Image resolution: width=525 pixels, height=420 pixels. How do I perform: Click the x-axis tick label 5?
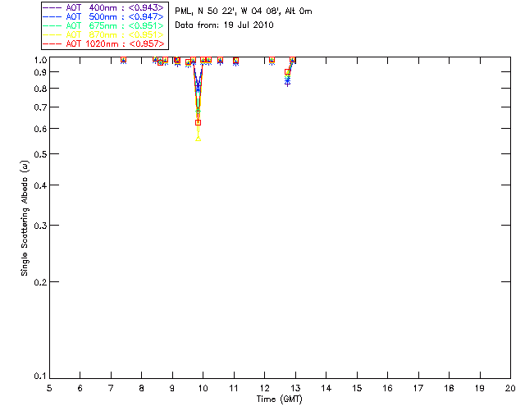tap(49, 388)
